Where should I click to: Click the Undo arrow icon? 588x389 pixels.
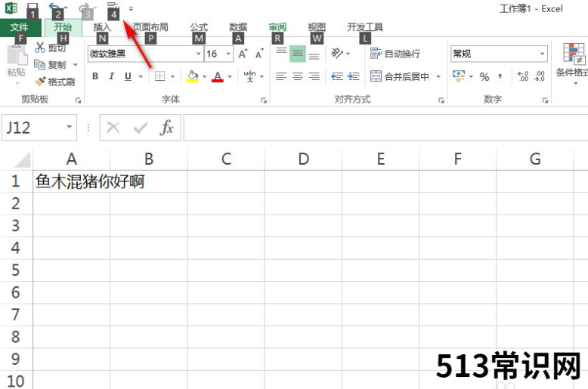coord(54,7)
